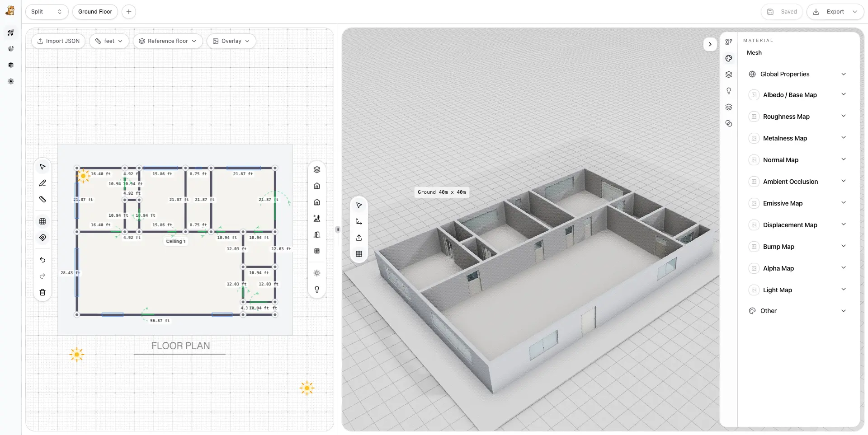Image resolution: width=868 pixels, height=435 pixels.
Task: Enable the selection arrow in the 3D viewport
Action: pyautogui.click(x=359, y=205)
